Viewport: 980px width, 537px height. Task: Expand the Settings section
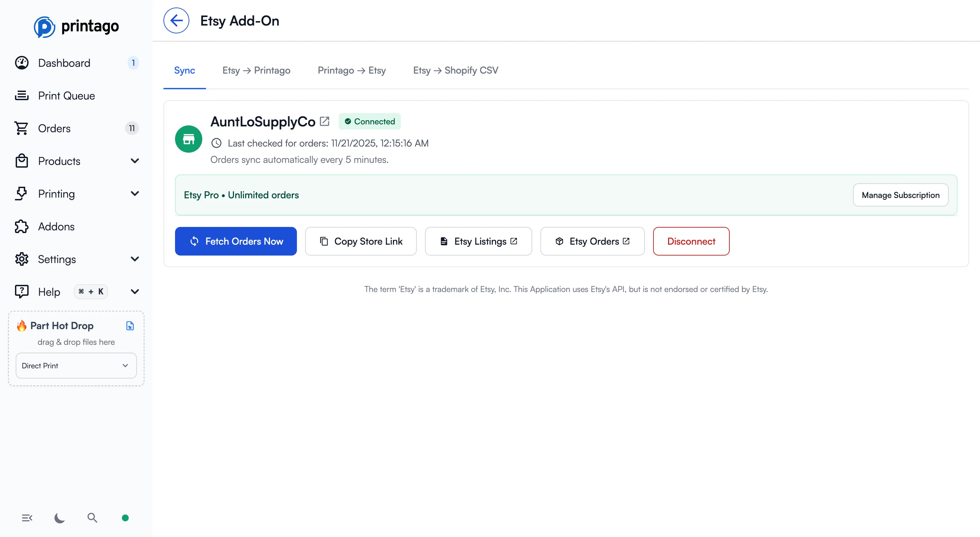135,259
